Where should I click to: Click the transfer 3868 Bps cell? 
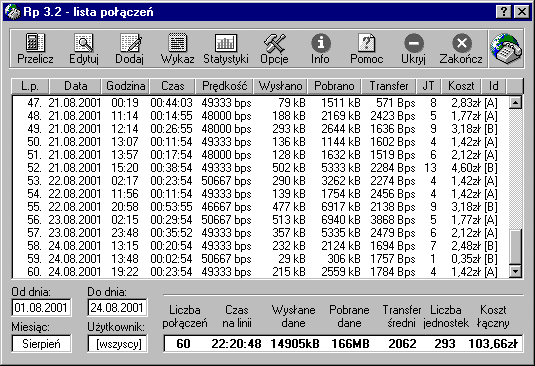coord(393,220)
